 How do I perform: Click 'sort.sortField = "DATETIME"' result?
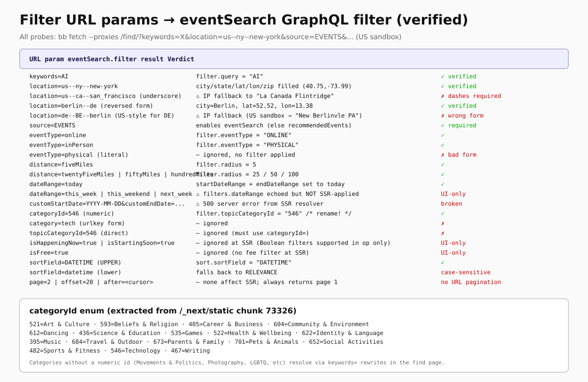click(x=244, y=263)
